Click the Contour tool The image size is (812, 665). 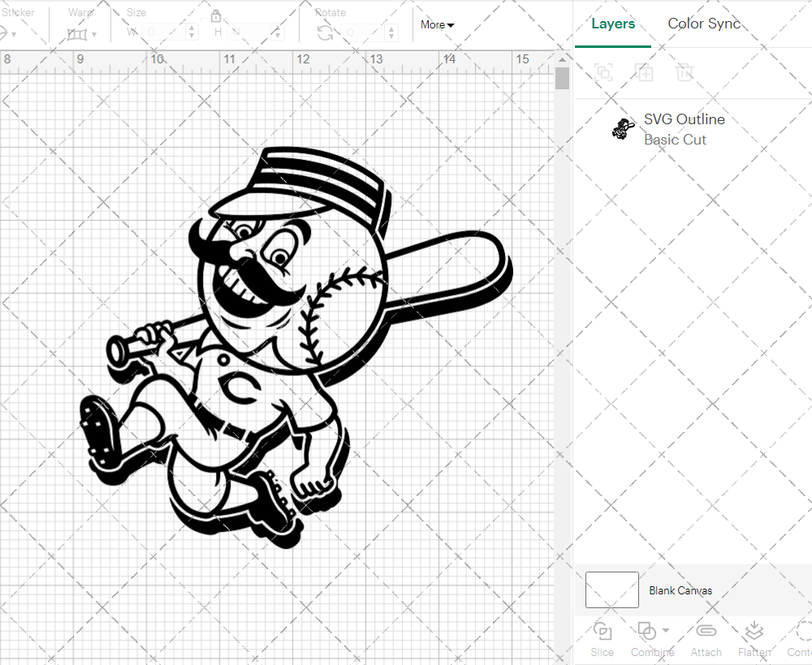(x=800, y=640)
